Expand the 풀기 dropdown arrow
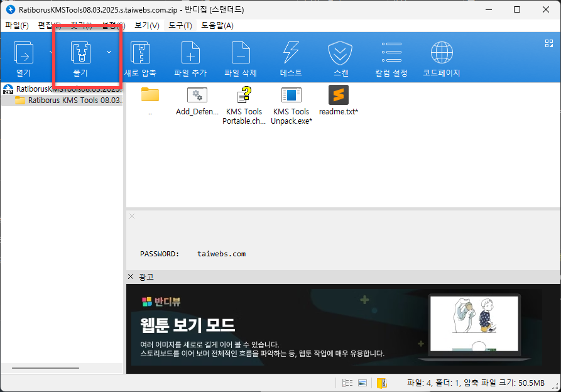The height and width of the screenshot is (392, 561). click(109, 52)
